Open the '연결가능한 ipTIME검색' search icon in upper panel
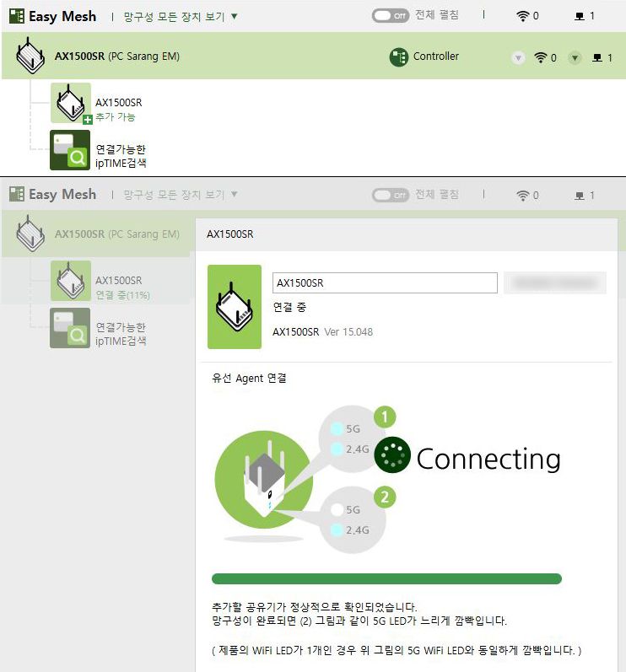The width and height of the screenshot is (626, 672). [x=70, y=150]
